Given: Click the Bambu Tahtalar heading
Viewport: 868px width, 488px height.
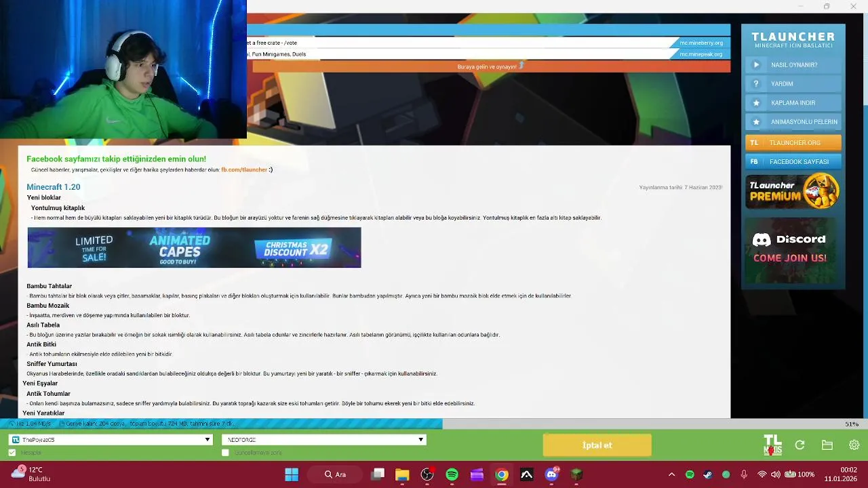Looking at the screenshot, I should (x=50, y=286).
